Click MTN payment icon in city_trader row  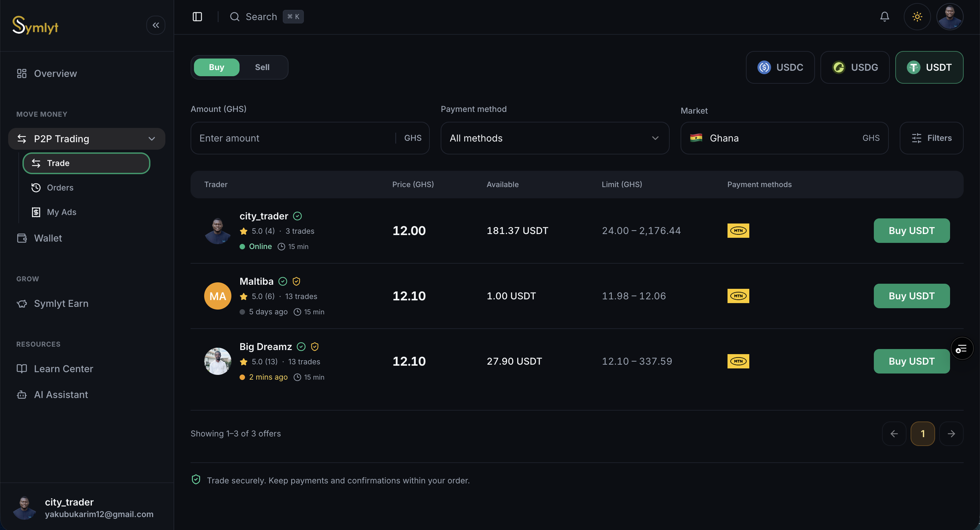(738, 231)
